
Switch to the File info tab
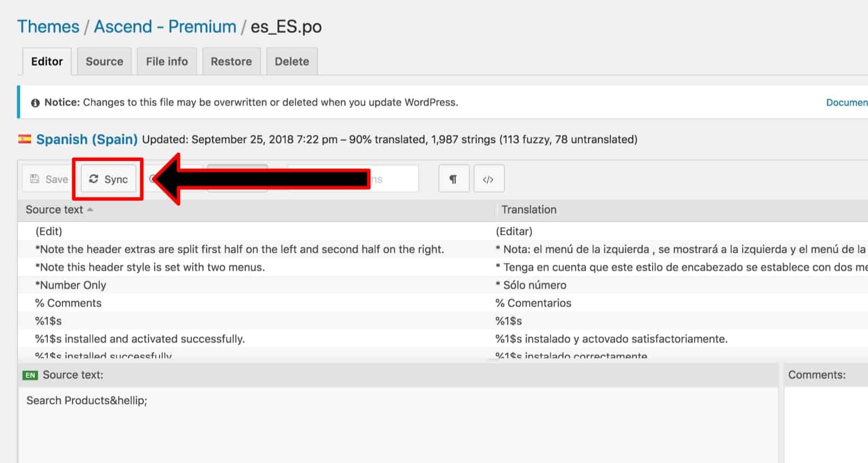click(x=167, y=61)
